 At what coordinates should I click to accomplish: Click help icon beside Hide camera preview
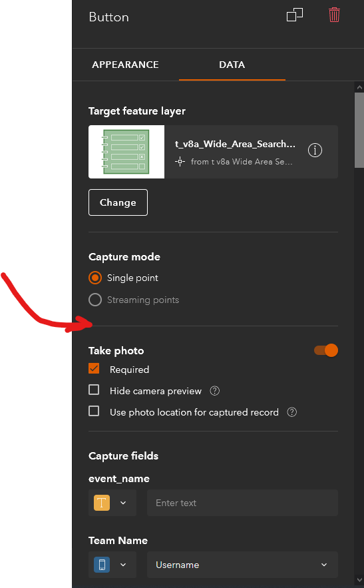pyautogui.click(x=215, y=391)
